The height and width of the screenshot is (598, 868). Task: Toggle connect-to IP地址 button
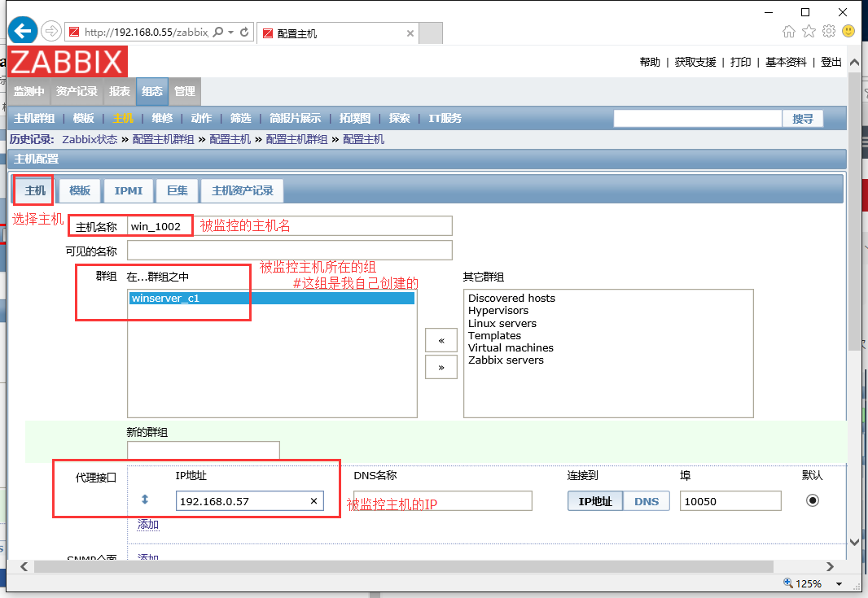(595, 501)
